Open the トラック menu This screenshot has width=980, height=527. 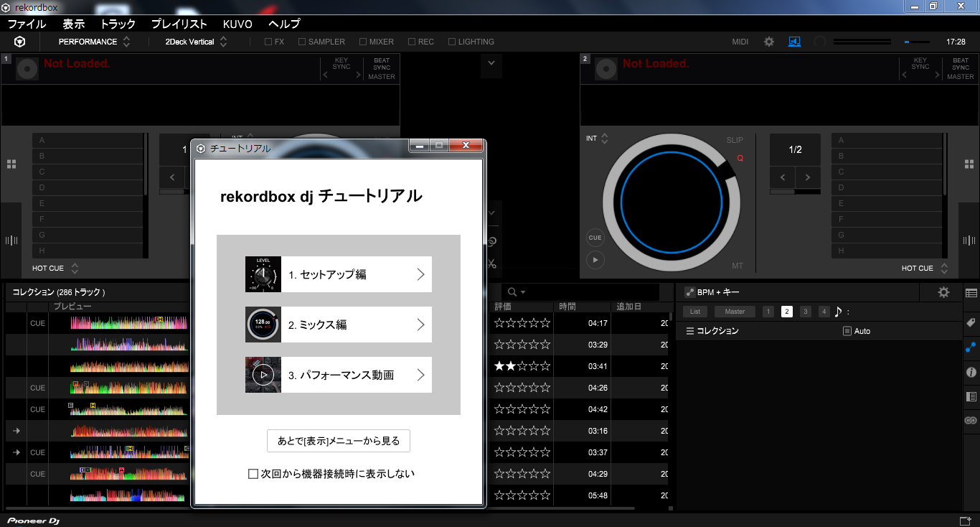(x=118, y=24)
